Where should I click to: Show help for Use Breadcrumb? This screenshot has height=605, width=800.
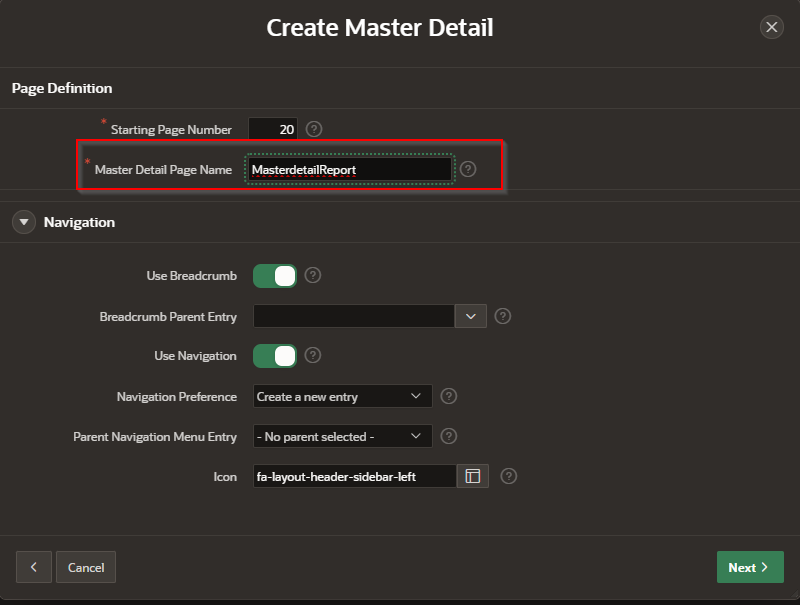[313, 275]
